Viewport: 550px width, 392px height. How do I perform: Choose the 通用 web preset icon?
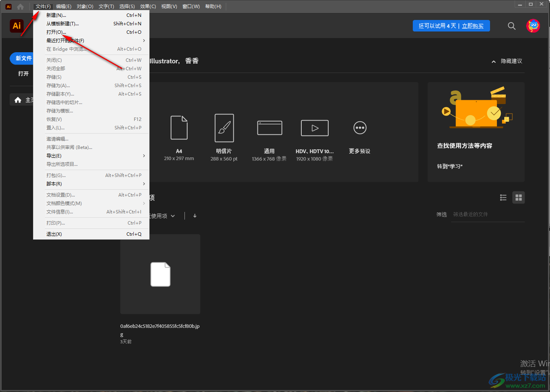coord(269,128)
